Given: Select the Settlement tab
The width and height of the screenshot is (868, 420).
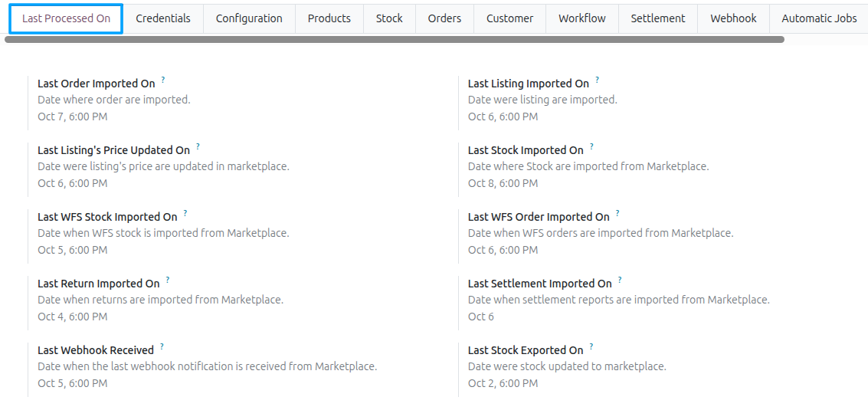Looking at the screenshot, I should click(657, 18).
